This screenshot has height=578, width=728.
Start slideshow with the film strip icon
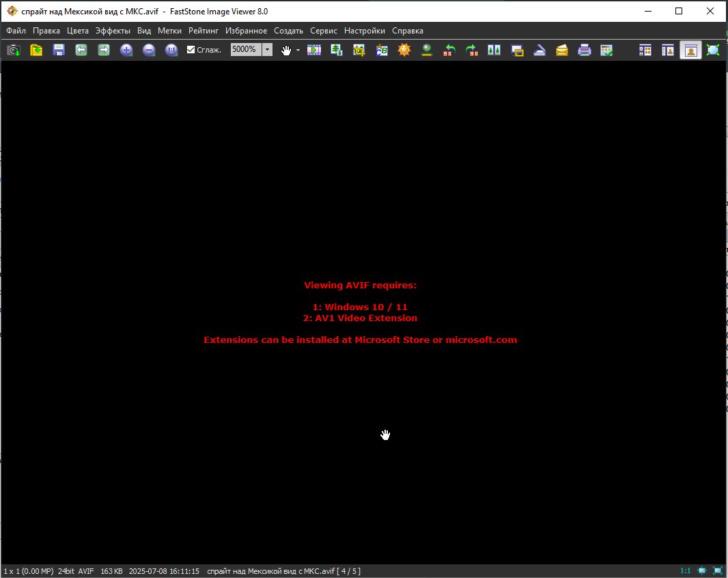pos(314,50)
